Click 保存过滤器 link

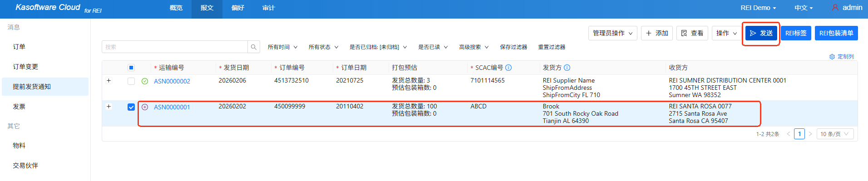pos(513,47)
